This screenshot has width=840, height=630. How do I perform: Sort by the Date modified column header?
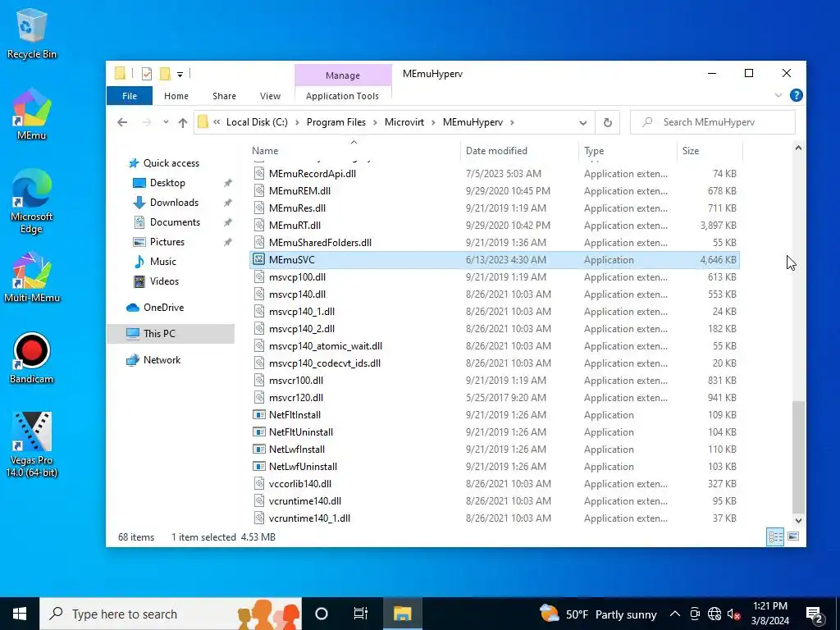519,151
